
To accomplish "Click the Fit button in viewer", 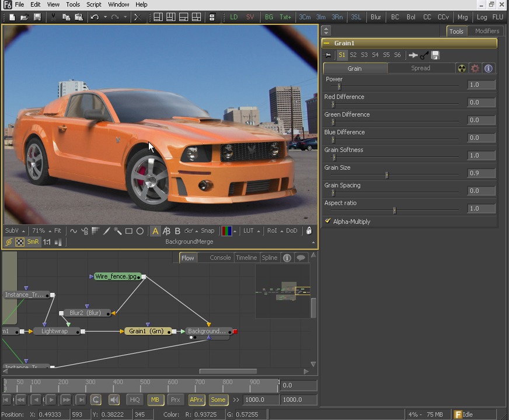I will point(57,231).
